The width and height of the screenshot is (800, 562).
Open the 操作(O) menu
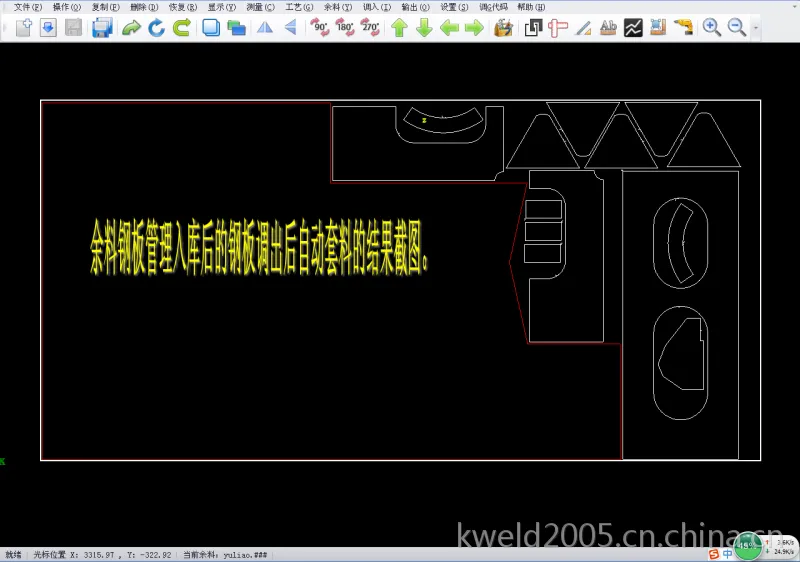click(67, 7)
